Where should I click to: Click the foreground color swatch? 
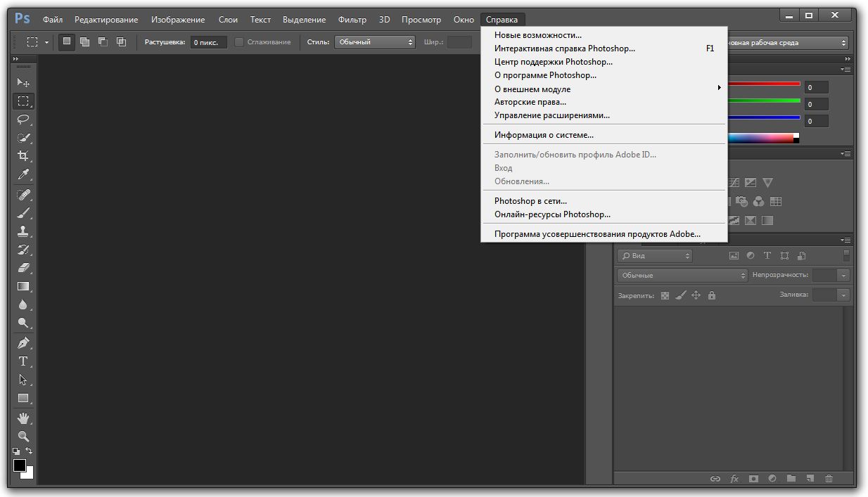click(x=20, y=465)
